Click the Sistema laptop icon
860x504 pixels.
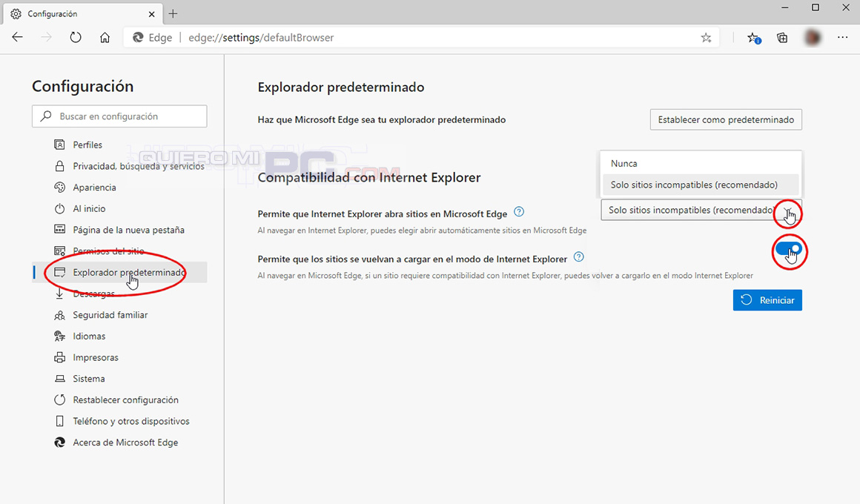click(x=59, y=379)
